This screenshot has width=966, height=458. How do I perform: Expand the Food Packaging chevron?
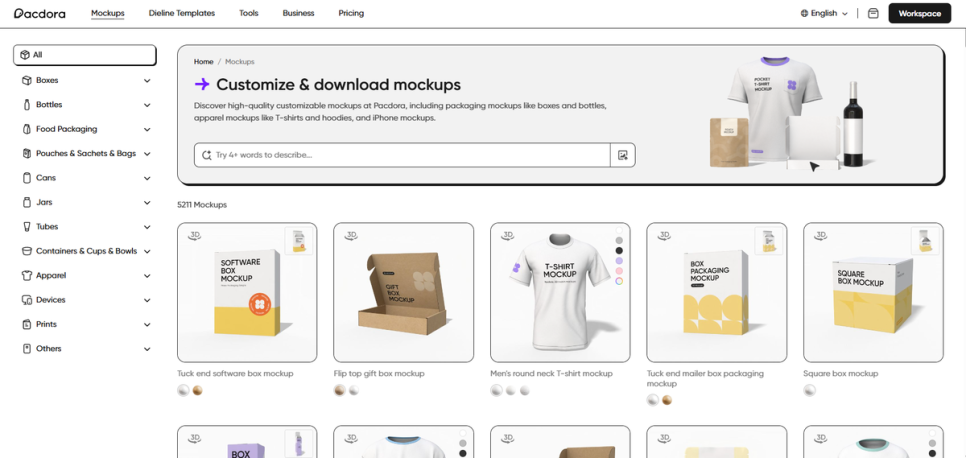pos(147,129)
